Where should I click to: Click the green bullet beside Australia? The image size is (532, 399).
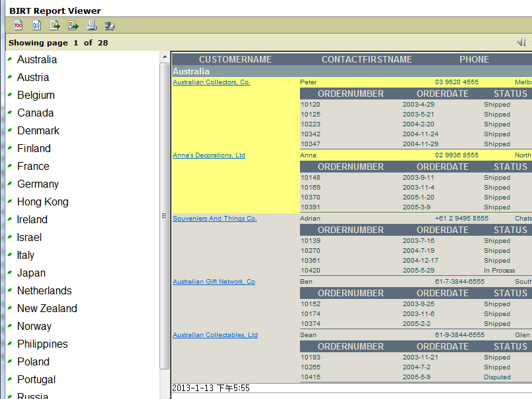pyautogui.click(x=10, y=59)
